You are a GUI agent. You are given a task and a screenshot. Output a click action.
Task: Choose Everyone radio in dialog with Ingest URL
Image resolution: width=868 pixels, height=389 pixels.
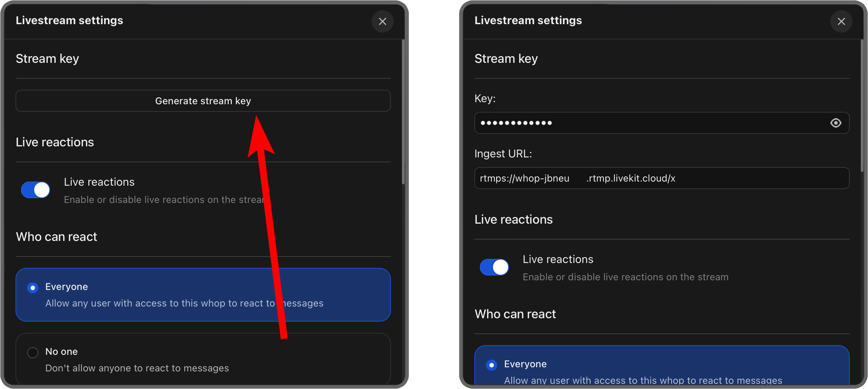(492, 365)
